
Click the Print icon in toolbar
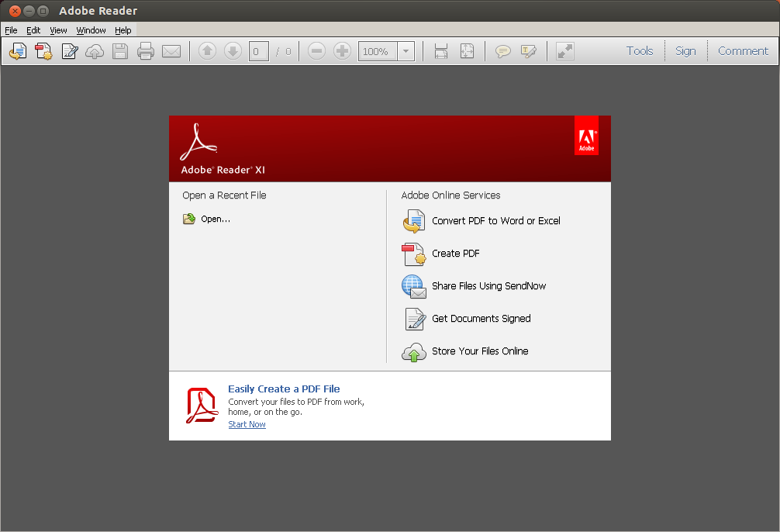(x=146, y=51)
